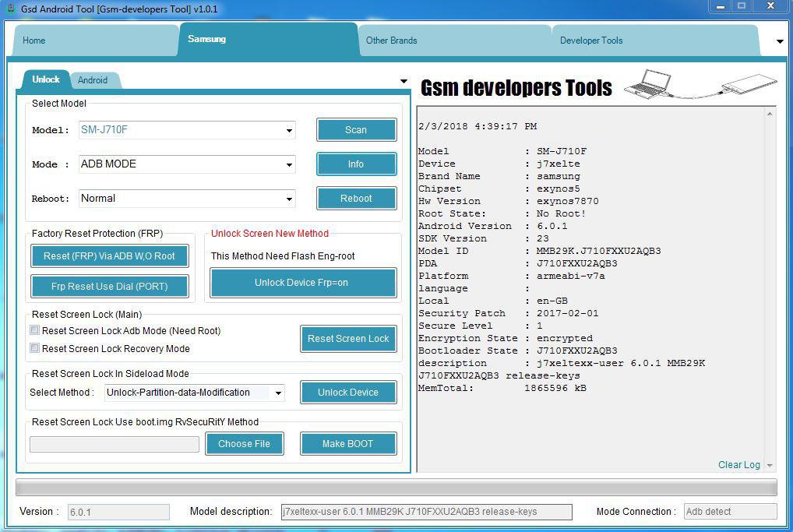Click Frp Reset Use Dial (PORT) button
The image size is (793, 532).
coord(109,287)
